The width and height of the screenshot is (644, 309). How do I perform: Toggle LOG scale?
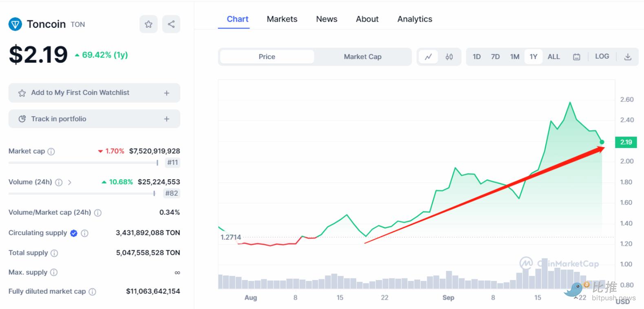(x=602, y=57)
